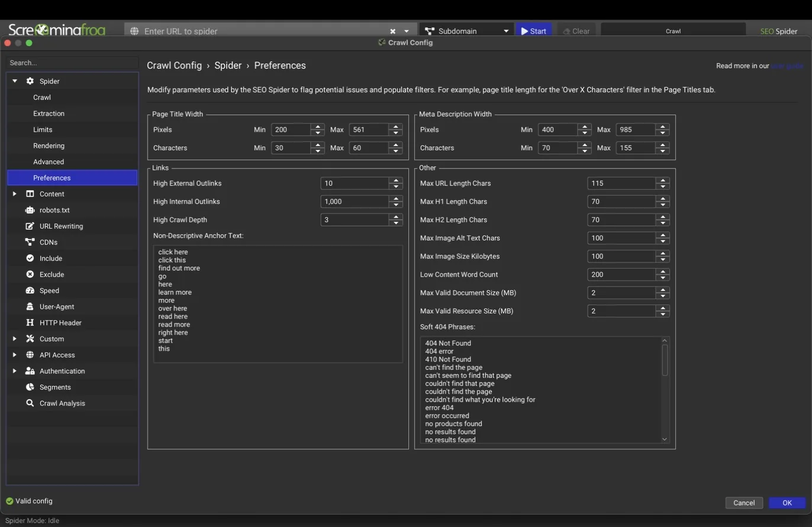Decrease Meta Description Characters Max value
The height and width of the screenshot is (527, 812).
(663, 151)
